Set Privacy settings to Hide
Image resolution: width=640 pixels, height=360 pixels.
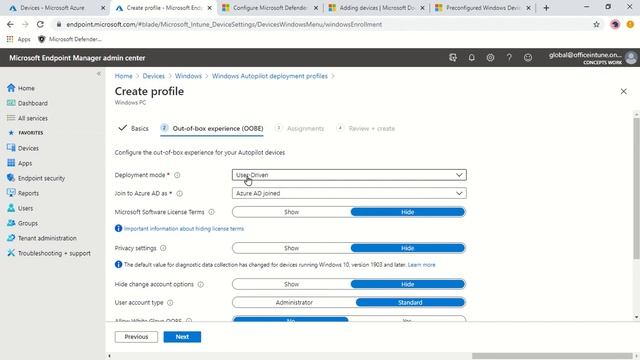click(407, 248)
